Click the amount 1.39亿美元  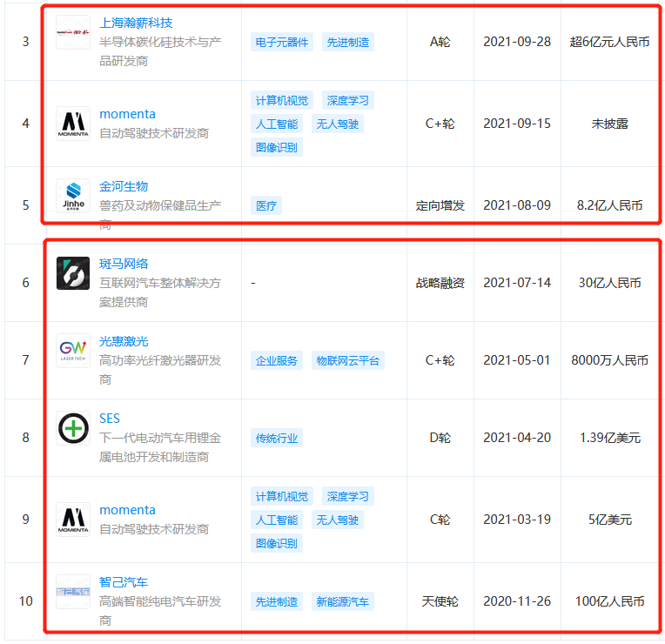[609, 438]
